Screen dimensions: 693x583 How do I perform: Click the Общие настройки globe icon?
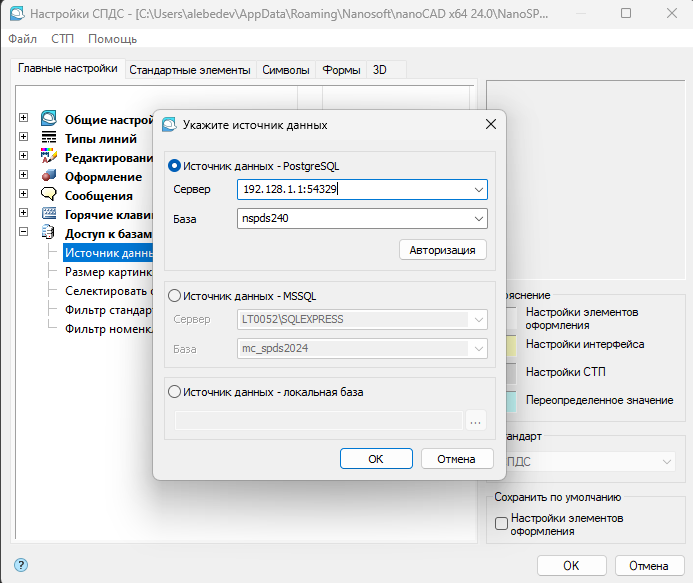tap(48, 120)
